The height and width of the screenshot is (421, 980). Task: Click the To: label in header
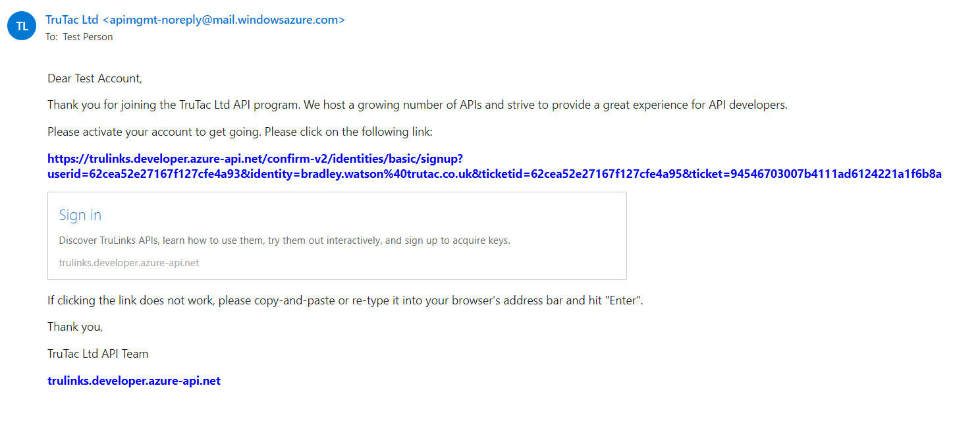coord(52,37)
